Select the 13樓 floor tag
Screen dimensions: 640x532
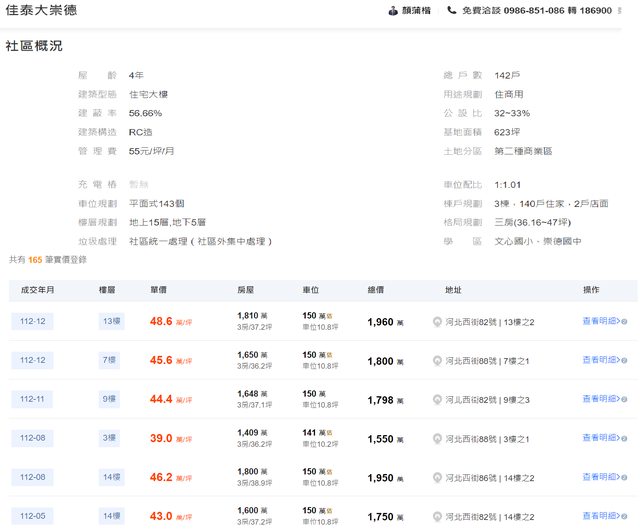[110, 322]
